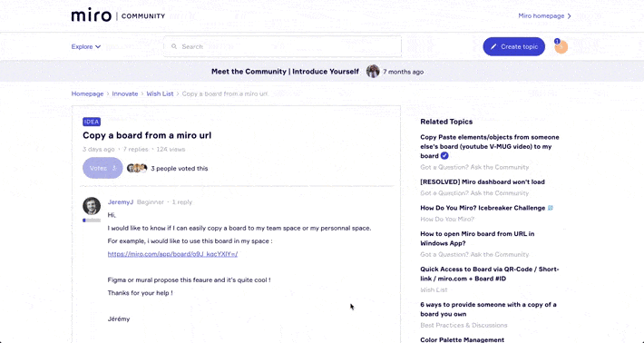This screenshot has height=343, width=644.
Task: Click the chevron next to Miro homepage
Action: 569,16
